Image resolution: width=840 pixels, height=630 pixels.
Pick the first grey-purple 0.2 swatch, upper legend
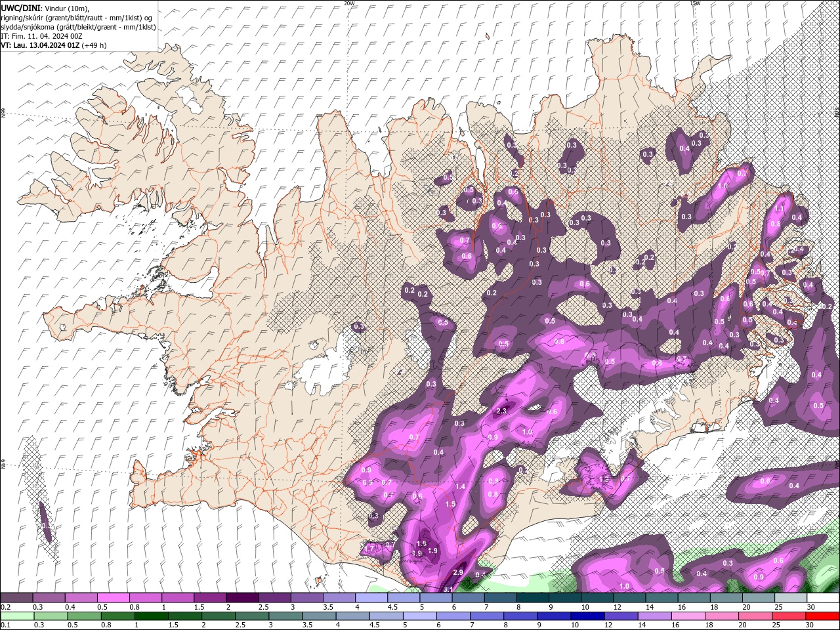click(x=16, y=598)
